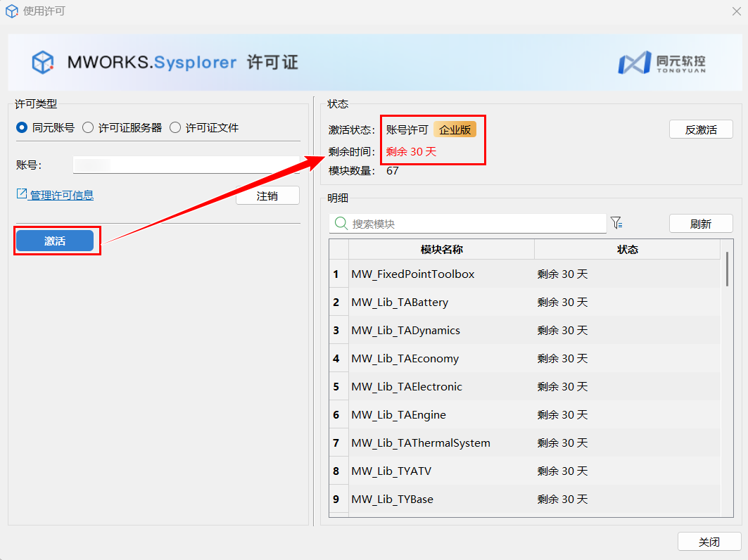The image size is (748, 560).
Task: Select the MW_Lib_TABattery row
Action: [x=400, y=303]
